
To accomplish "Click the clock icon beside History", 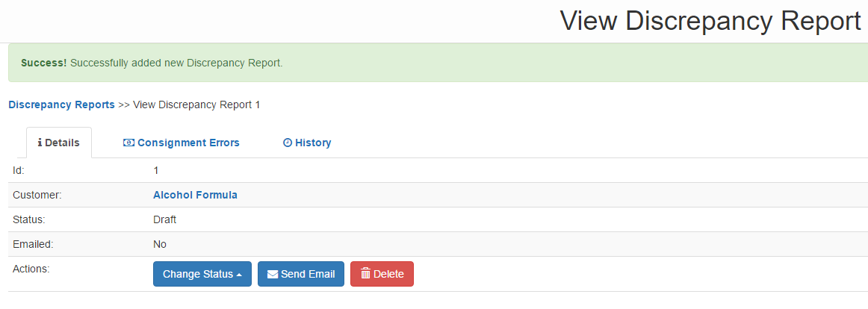I will tap(288, 143).
